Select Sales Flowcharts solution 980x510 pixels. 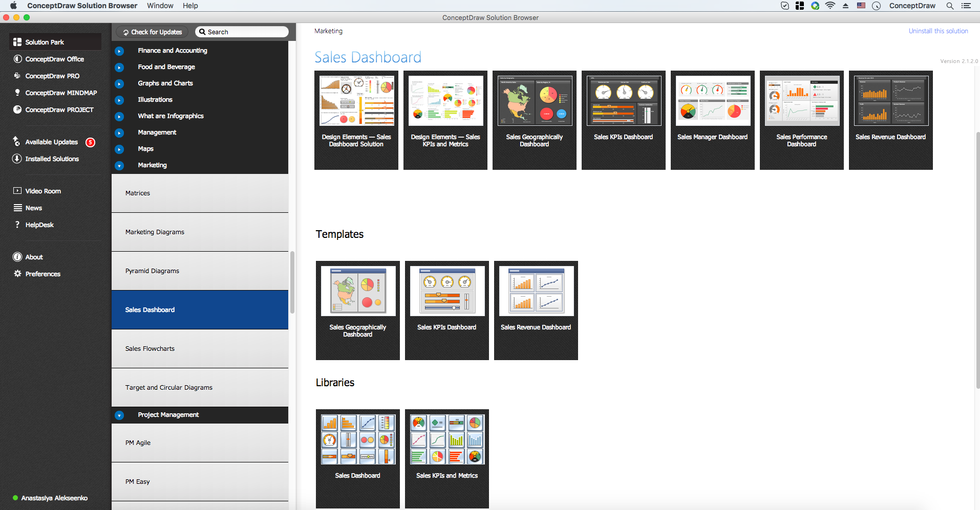point(200,349)
